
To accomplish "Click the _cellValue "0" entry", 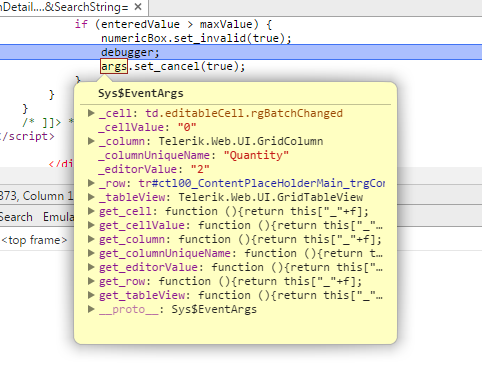I will click(147, 127).
